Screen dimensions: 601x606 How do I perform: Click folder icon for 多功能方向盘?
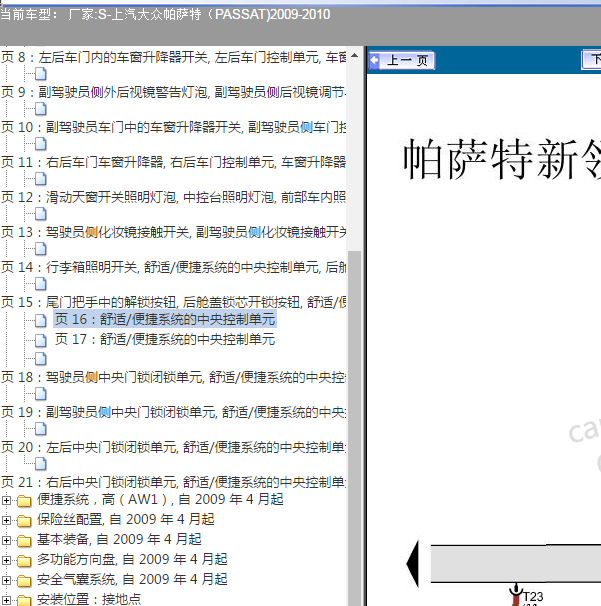[24, 561]
